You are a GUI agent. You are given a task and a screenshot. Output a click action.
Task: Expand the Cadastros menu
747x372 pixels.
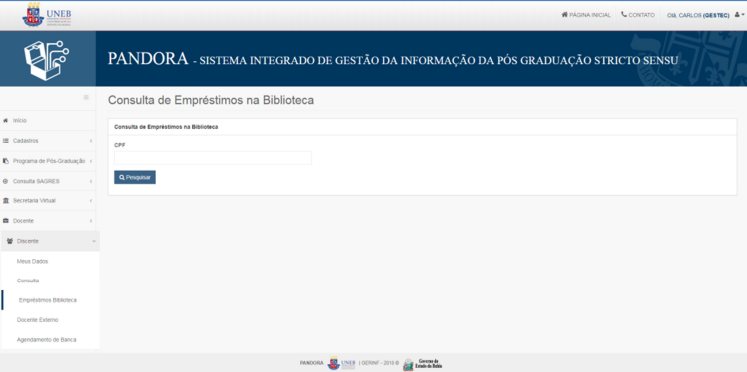pos(48,141)
